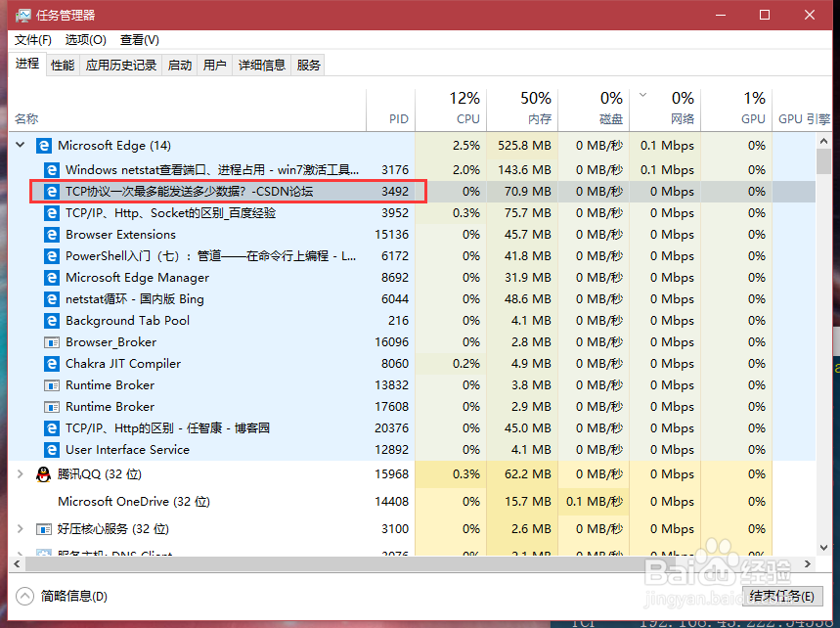
Task: Click Microsoft Edge Manager icon
Action: coord(52,278)
